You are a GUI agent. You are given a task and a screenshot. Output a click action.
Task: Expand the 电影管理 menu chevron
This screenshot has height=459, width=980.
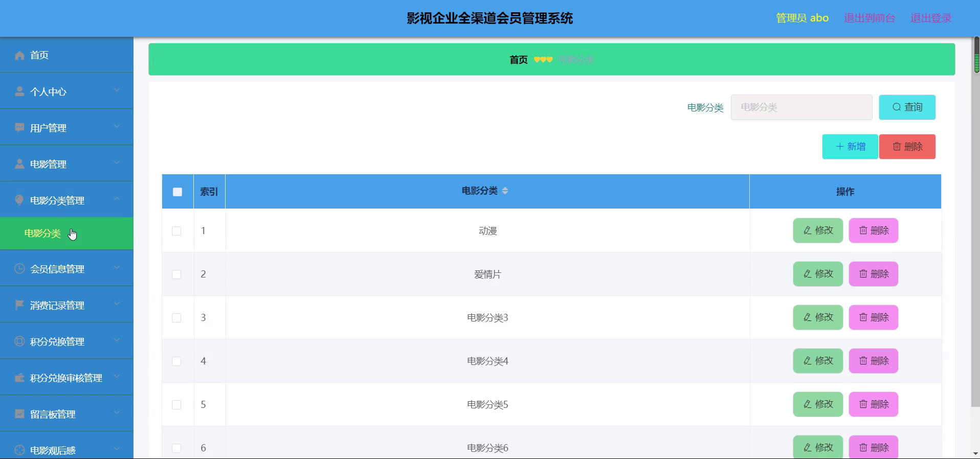tap(117, 163)
